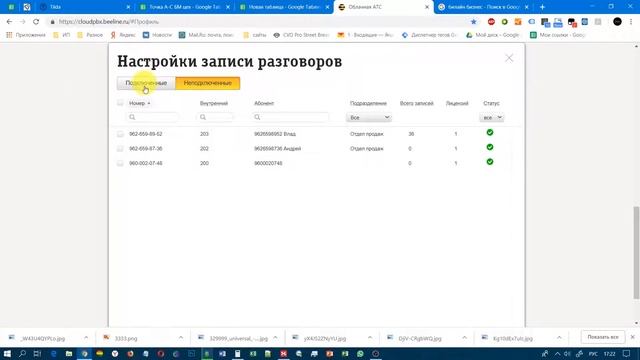Close the call recording settings dialog
This screenshot has width=640, height=360.
509,58
